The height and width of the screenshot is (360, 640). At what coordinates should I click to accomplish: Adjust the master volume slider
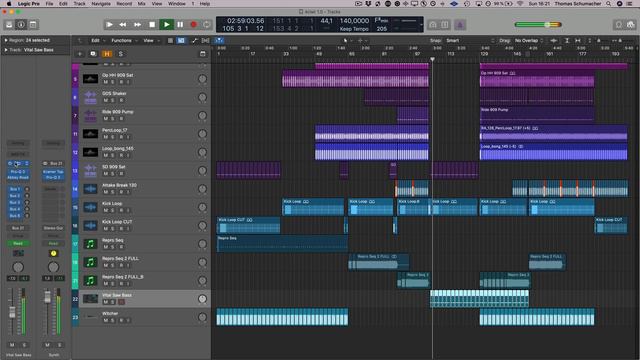[x=538, y=25]
